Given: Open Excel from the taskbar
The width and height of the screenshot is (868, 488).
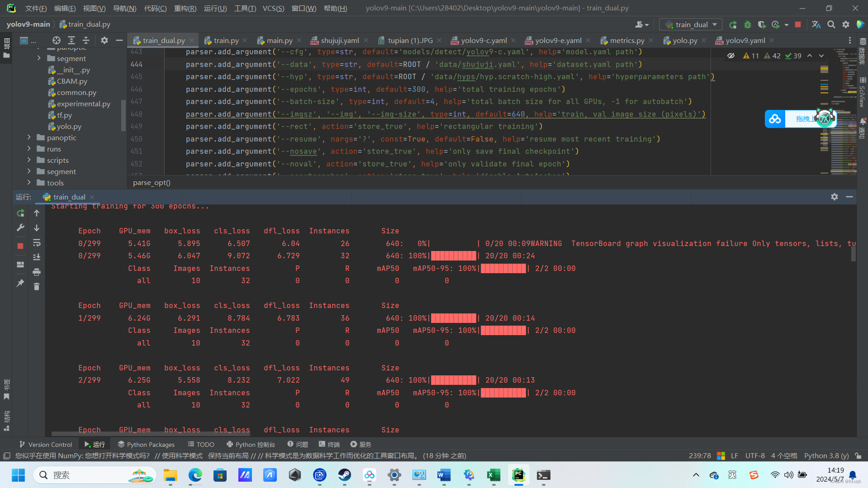Looking at the screenshot, I should coord(493,475).
